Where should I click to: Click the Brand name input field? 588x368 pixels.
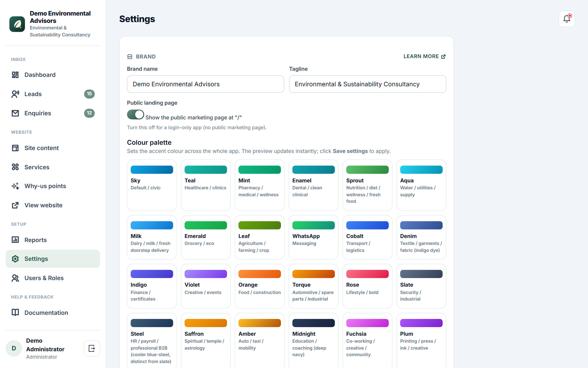[206, 84]
